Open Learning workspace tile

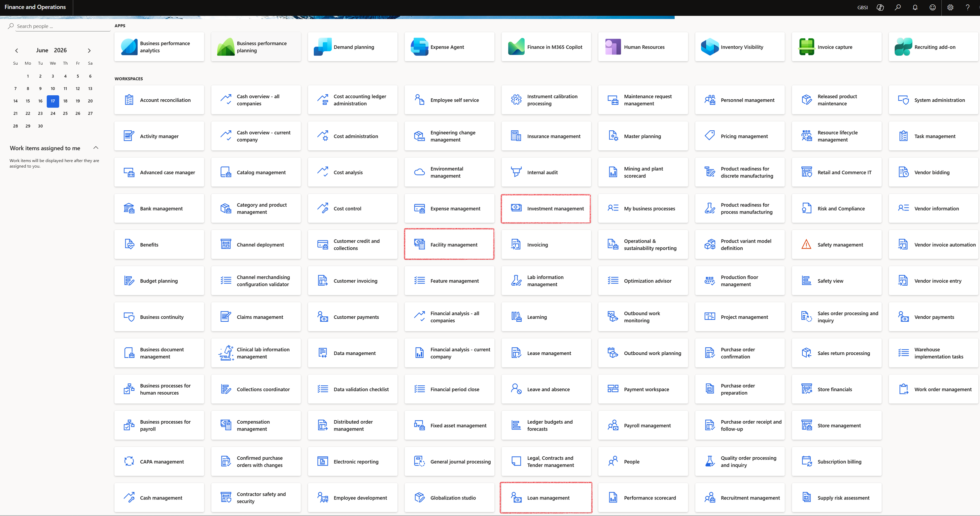[546, 317]
